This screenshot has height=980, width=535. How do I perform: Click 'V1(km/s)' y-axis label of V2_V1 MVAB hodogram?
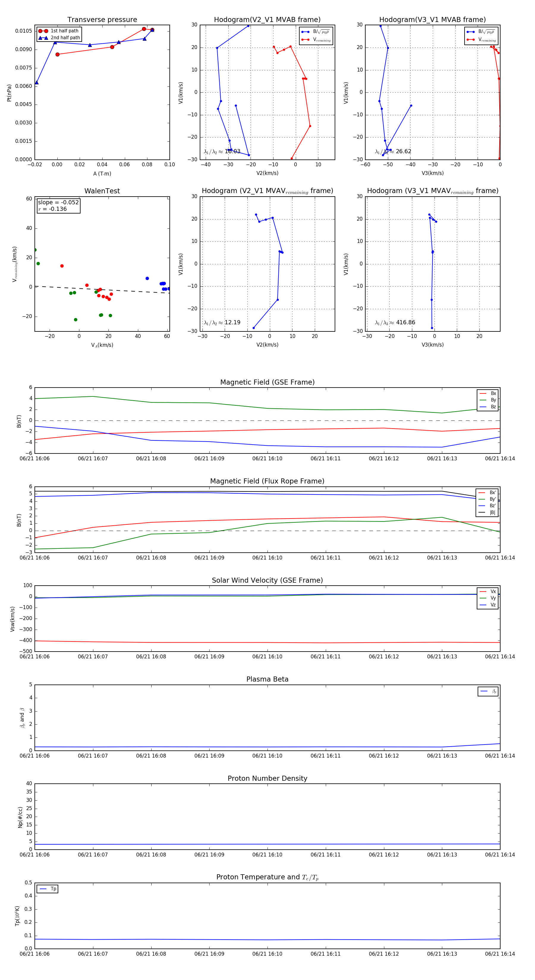[x=181, y=92]
